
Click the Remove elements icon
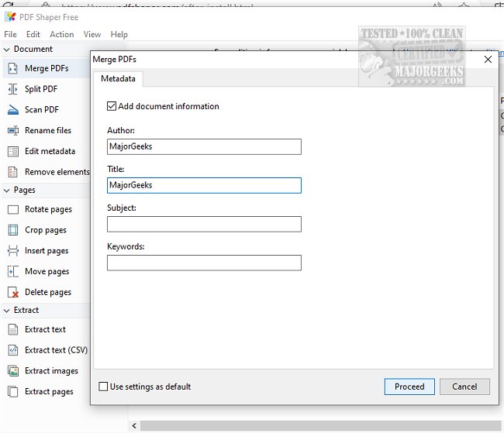tap(13, 172)
